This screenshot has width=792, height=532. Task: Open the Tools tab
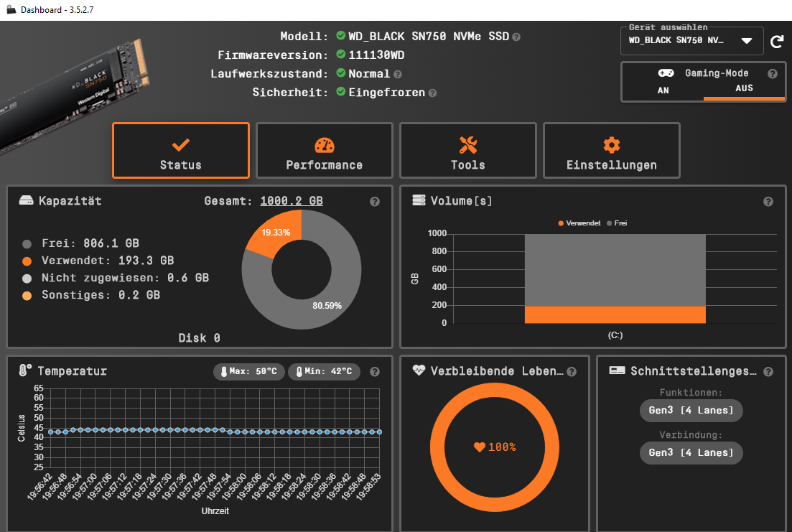467,151
